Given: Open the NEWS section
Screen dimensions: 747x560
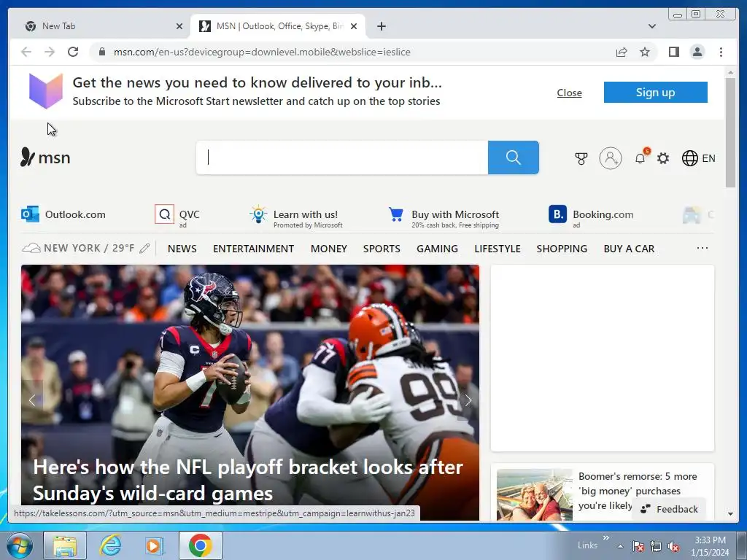Looking at the screenshot, I should (182, 249).
